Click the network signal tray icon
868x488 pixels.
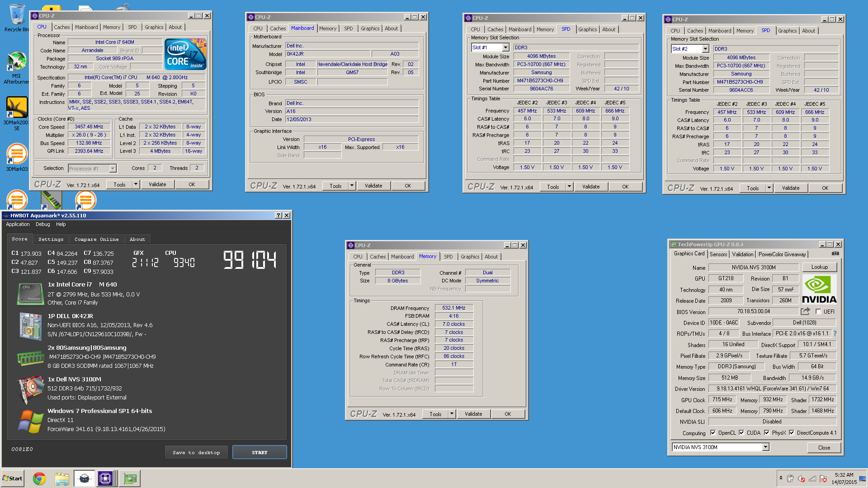tap(812, 479)
